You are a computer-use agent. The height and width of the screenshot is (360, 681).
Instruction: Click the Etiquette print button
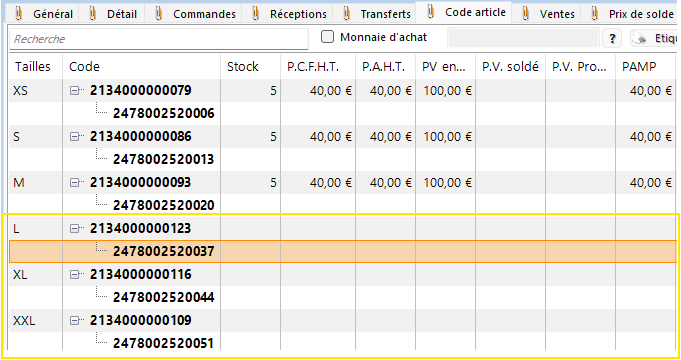654,39
